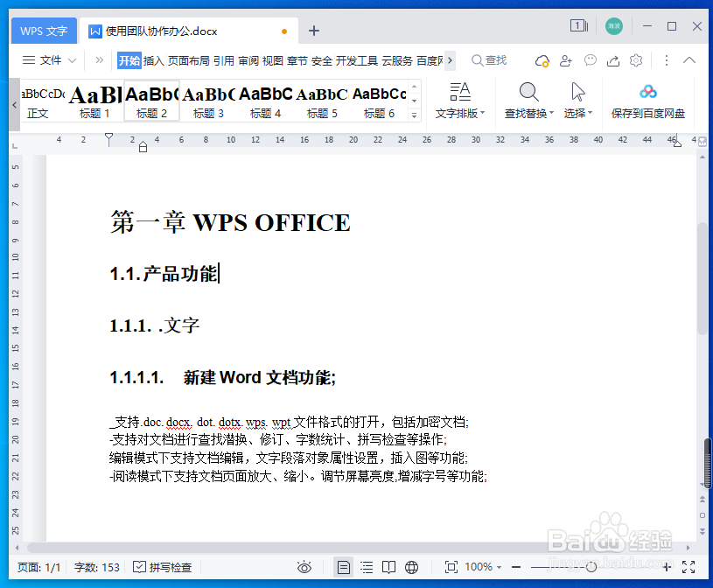Open the Text Layout tool icon
The height and width of the screenshot is (588, 713).
(x=459, y=93)
